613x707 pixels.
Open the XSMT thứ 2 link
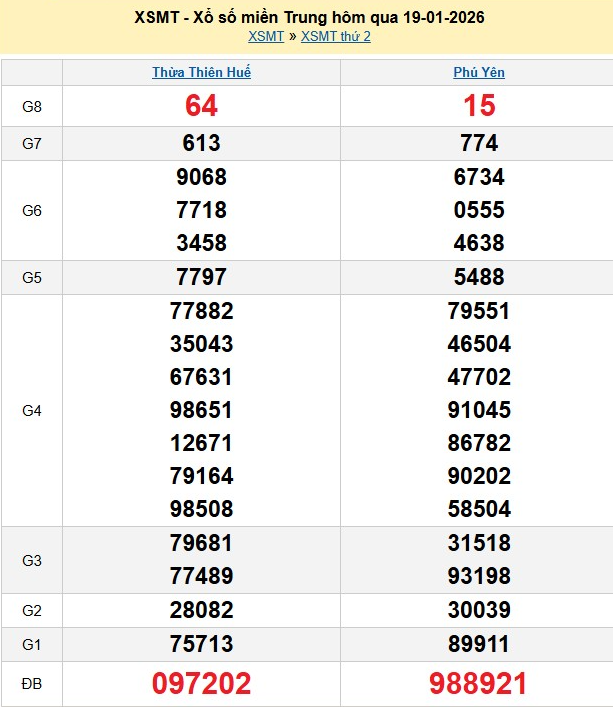(335, 37)
